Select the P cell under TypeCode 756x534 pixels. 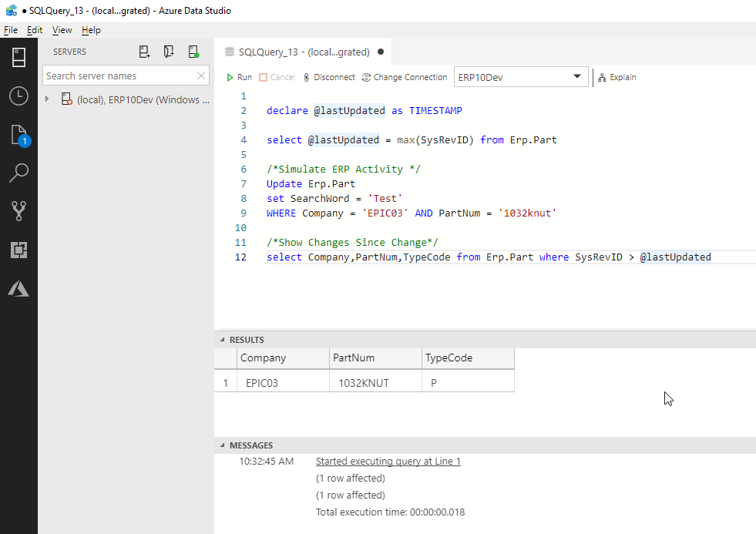tap(468, 383)
